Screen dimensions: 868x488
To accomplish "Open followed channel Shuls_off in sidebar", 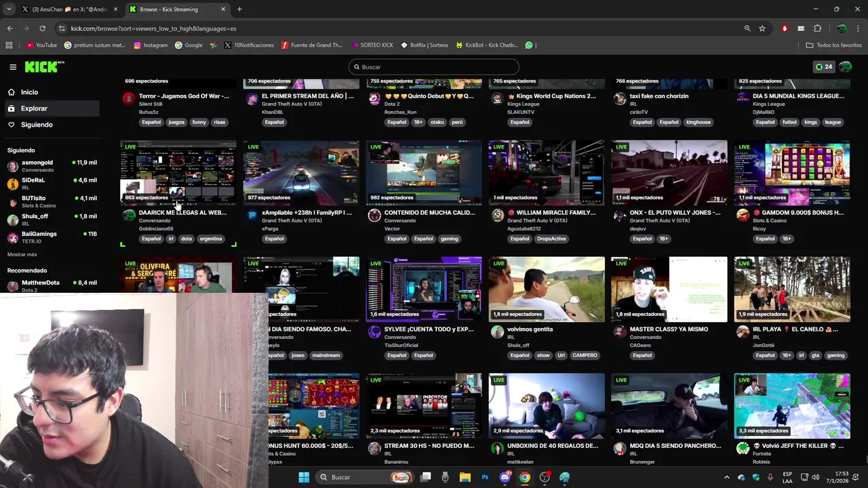I will click(x=52, y=220).
